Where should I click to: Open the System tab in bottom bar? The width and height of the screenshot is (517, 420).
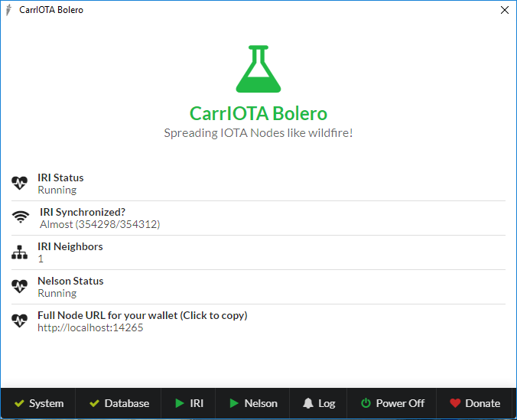[38, 403]
